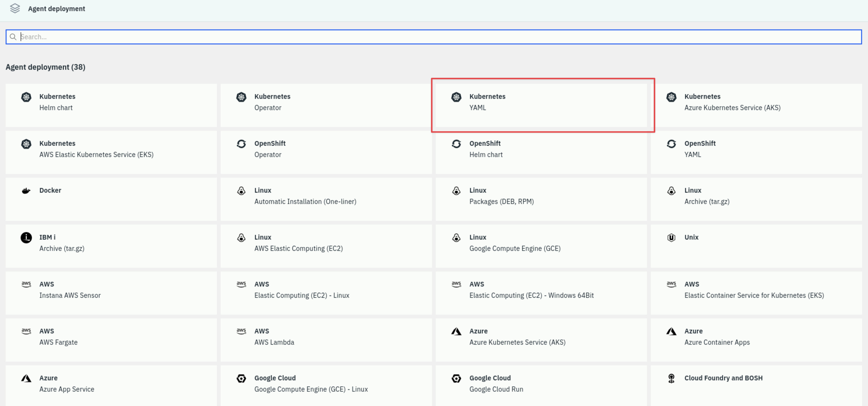This screenshot has height=406, width=868.
Task: Click the Cloud Foundry and BOSH icon
Action: pyautogui.click(x=671, y=378)
